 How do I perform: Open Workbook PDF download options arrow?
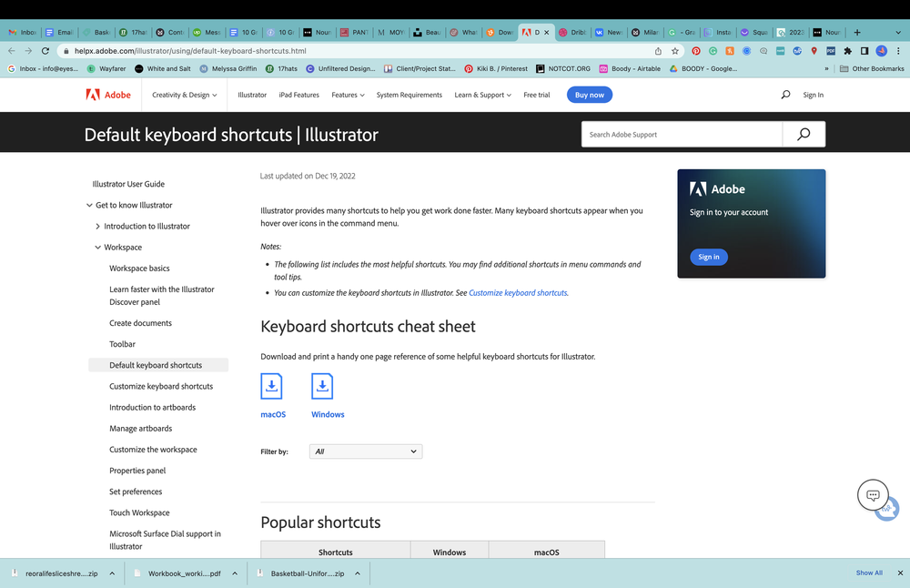[235, 573]
